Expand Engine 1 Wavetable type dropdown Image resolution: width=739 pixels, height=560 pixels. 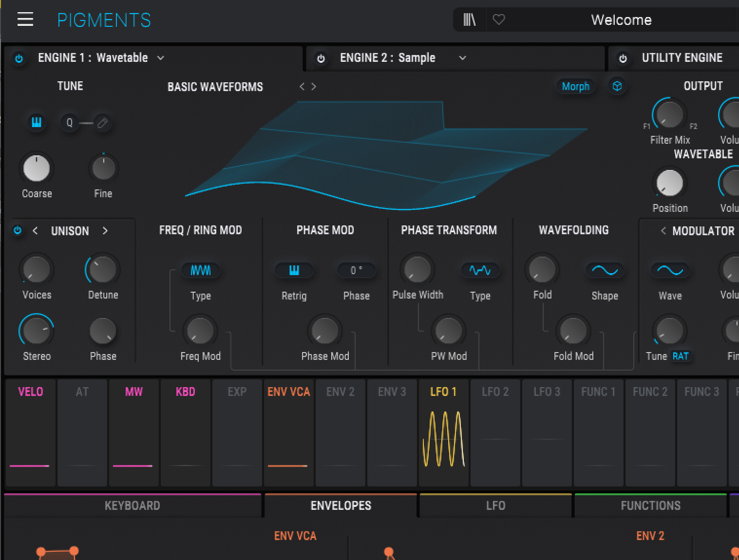(160, 58)
